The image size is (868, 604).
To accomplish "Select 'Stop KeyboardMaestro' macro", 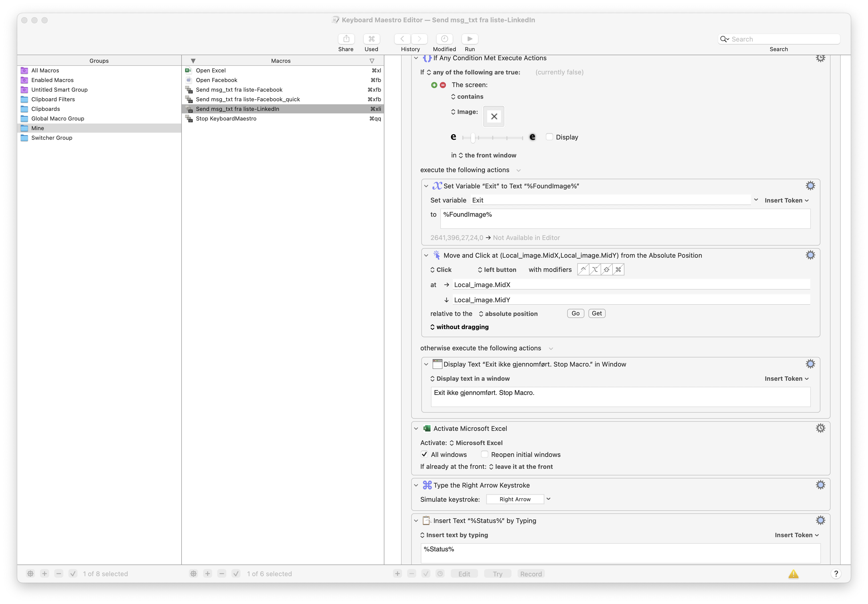I will coord(283,119).
